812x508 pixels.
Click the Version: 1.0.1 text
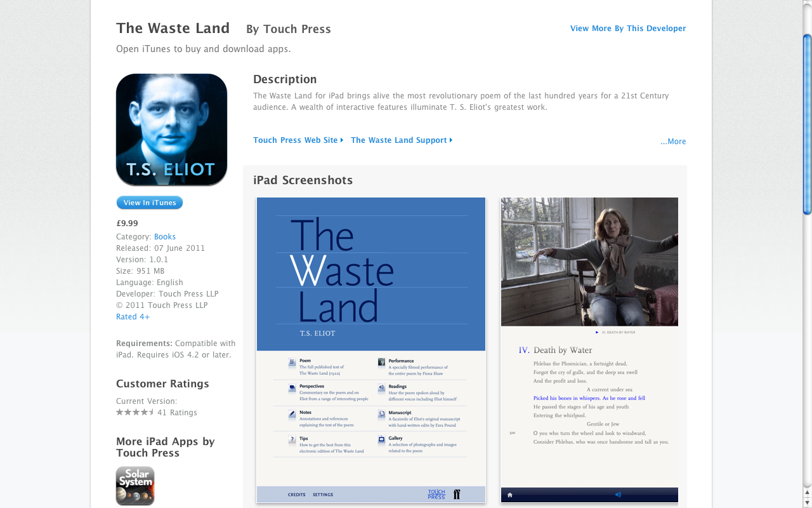tap(142, 260)
